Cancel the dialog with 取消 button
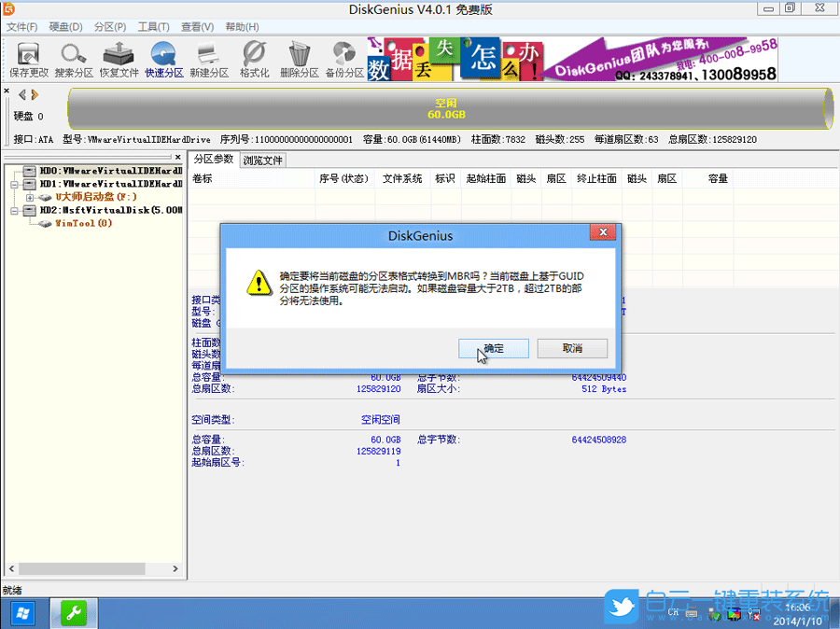Image resolution: width=840 pixels, height=629 pixels. coord(572,347)
